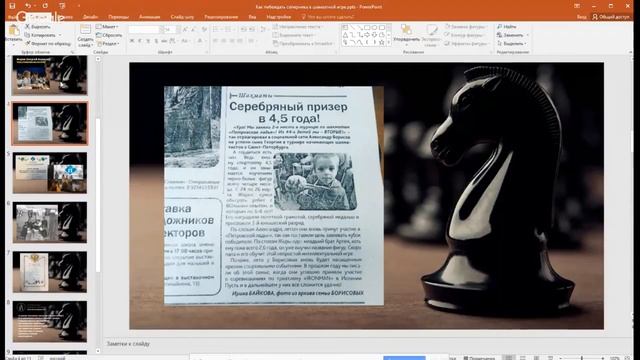Activate Формат по образцу format painter
This screenshot has height=360, width=640.
coord(47,43)
